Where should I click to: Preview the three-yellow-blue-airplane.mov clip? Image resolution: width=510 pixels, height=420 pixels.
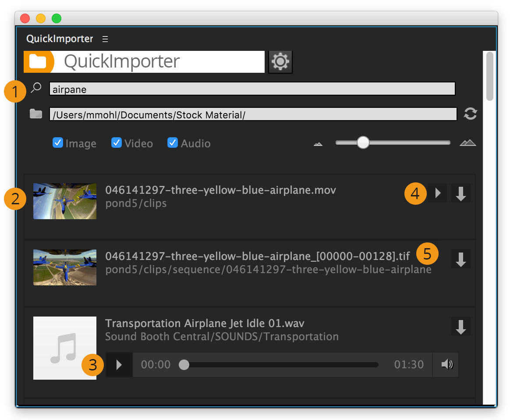(437, 193)
